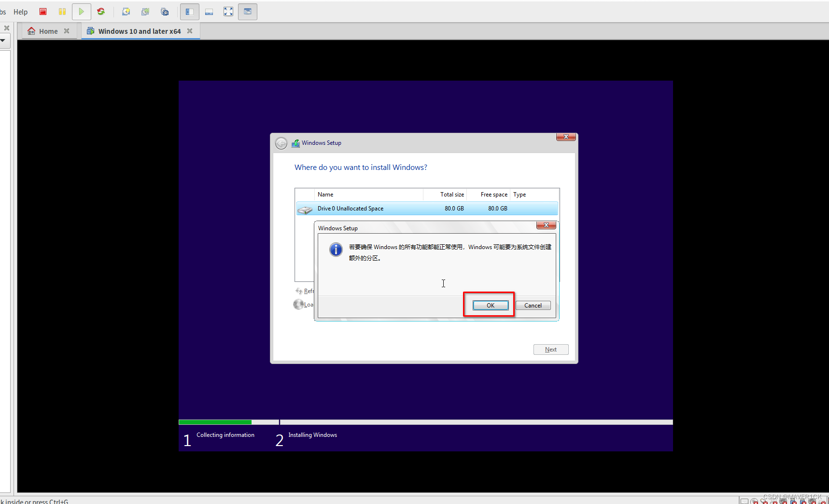Screen dimensions: 829x504
Task: Click Next to continue installation
Action: click(550, 349)
